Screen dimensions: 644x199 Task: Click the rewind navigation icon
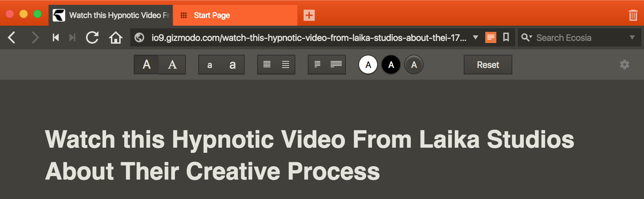pos(55,37)
